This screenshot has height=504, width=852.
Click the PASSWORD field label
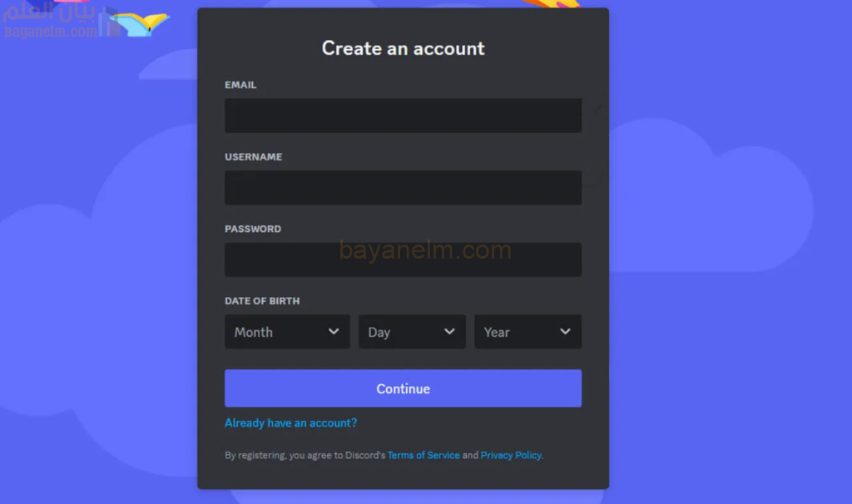(253, 230)
